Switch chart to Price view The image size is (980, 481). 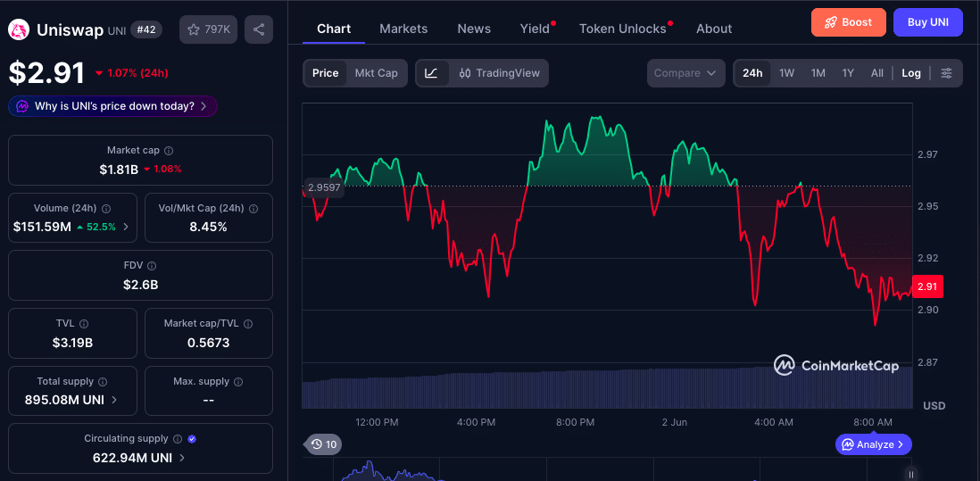coord(325,73)
